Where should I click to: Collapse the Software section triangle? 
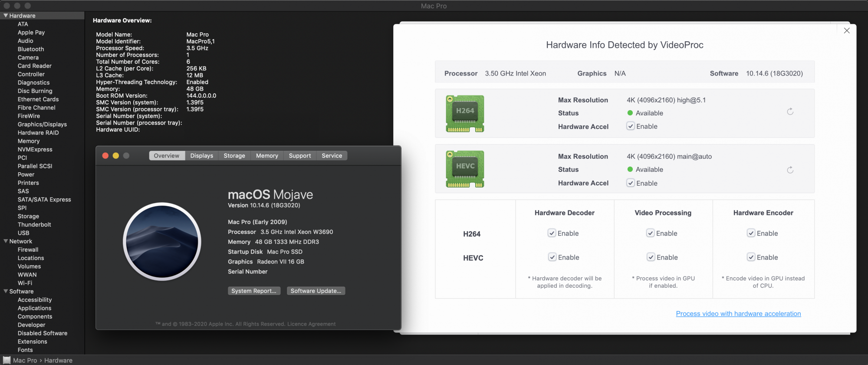click(6, 291)
